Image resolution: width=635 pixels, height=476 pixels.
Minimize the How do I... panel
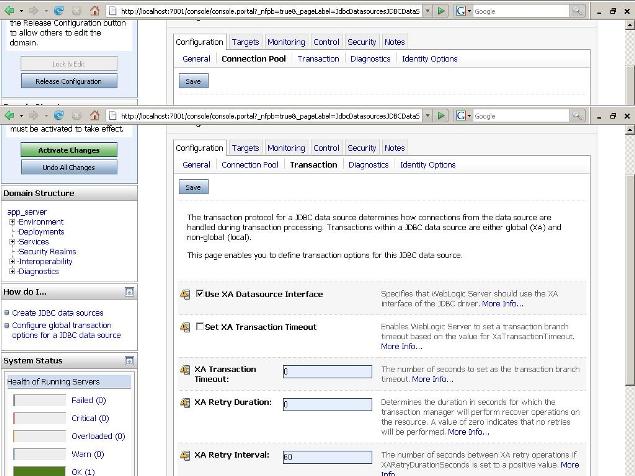[x=129, y=292]
